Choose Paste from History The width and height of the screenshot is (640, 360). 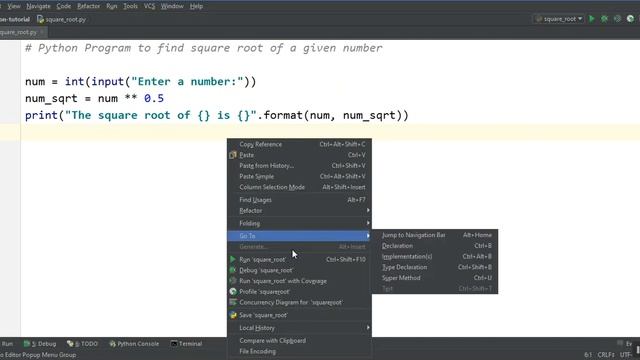299,166
